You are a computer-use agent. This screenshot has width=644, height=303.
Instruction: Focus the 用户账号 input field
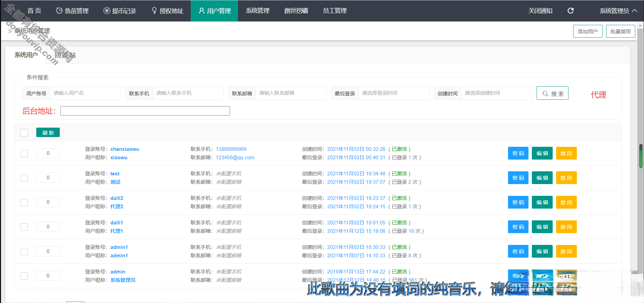point(85,93)
